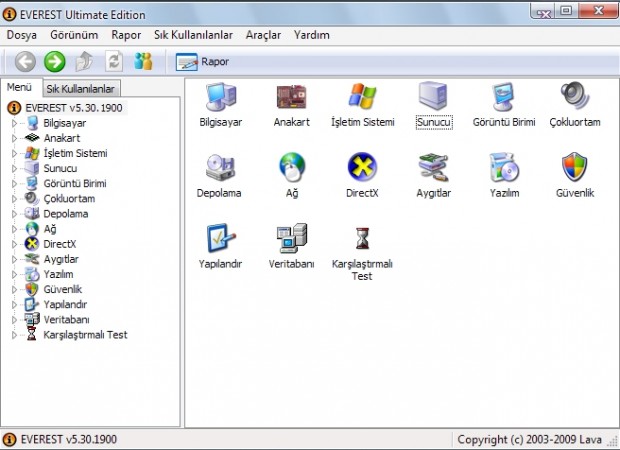Open the Dosya menu
Viewport: 620px width, 450px height.
[x=22, y=35]
